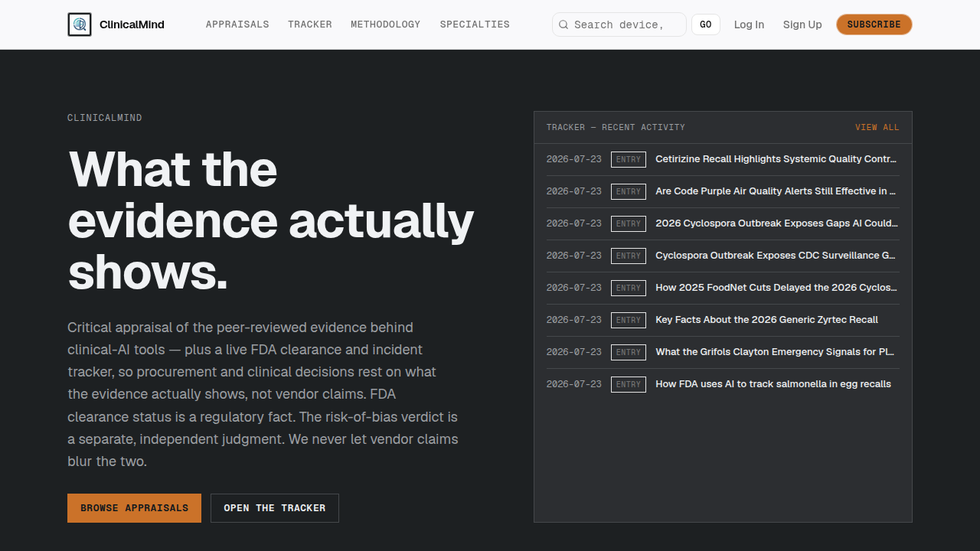The image size is (980, 551).
Task: Go to the Tracker nav item
Action: tap(310, 24)
